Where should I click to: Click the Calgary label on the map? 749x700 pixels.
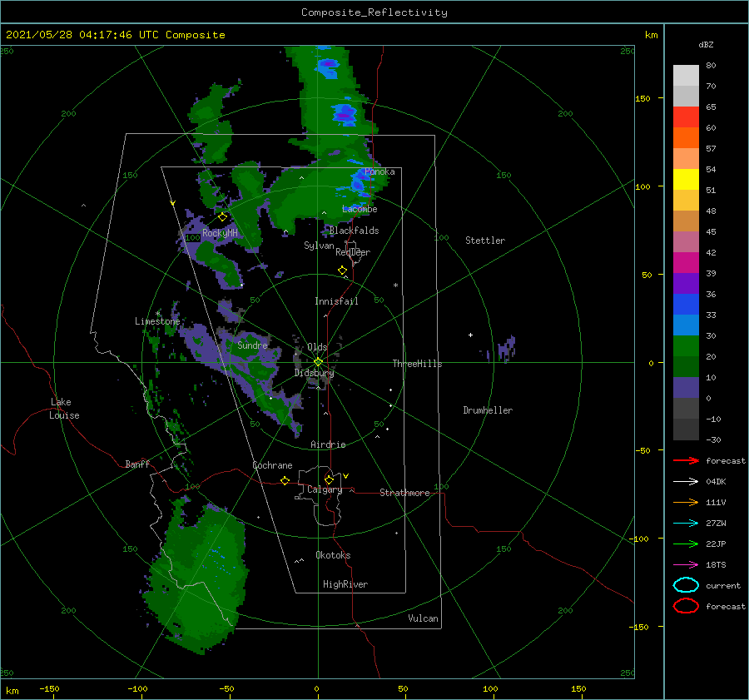325,489
